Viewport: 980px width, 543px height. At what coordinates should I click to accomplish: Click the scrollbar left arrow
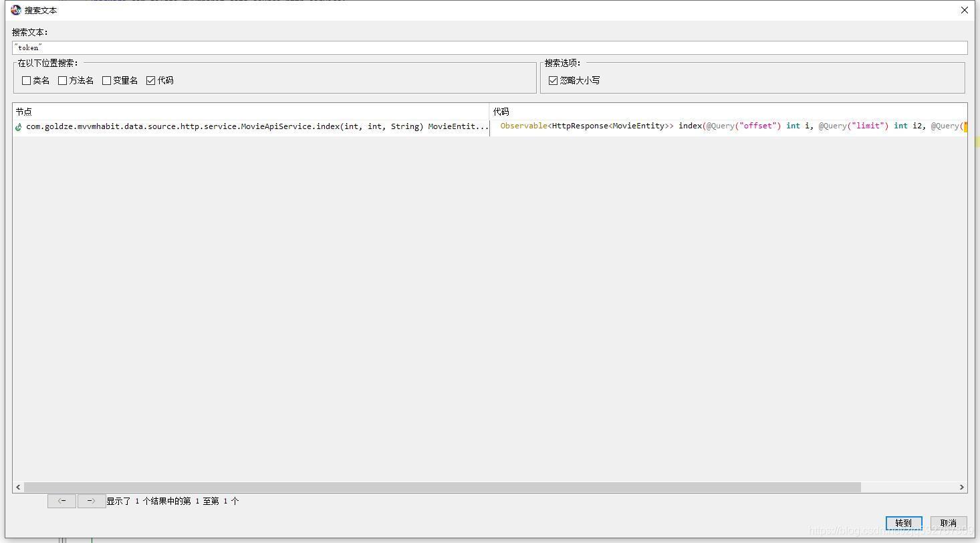click(x=18, y=487)
